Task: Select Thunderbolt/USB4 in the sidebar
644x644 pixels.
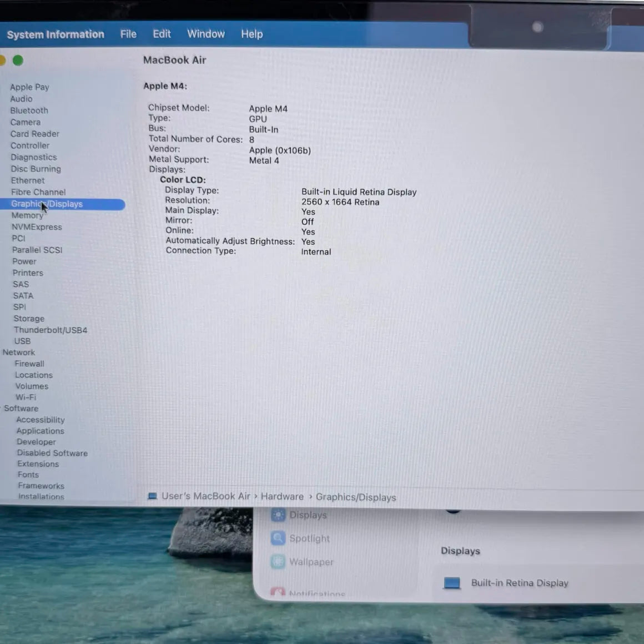Action: point(51,330)
